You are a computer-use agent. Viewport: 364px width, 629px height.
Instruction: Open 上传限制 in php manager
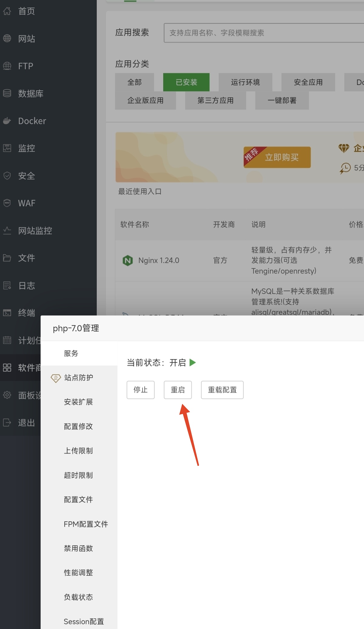click(x=79, y=451)
